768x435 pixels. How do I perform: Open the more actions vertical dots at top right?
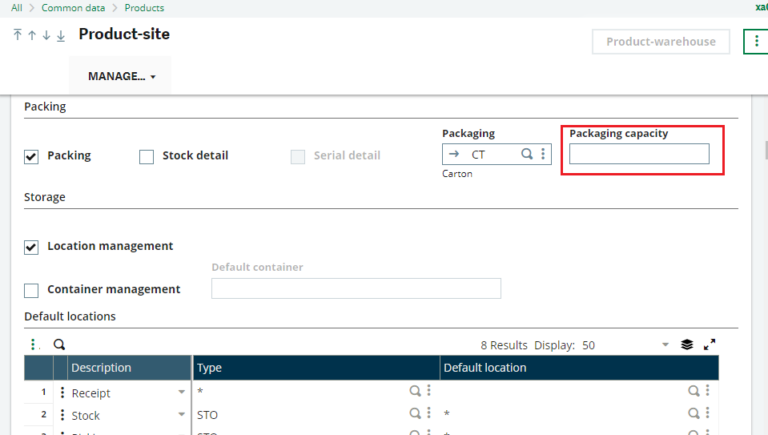(x=755, y=42)
